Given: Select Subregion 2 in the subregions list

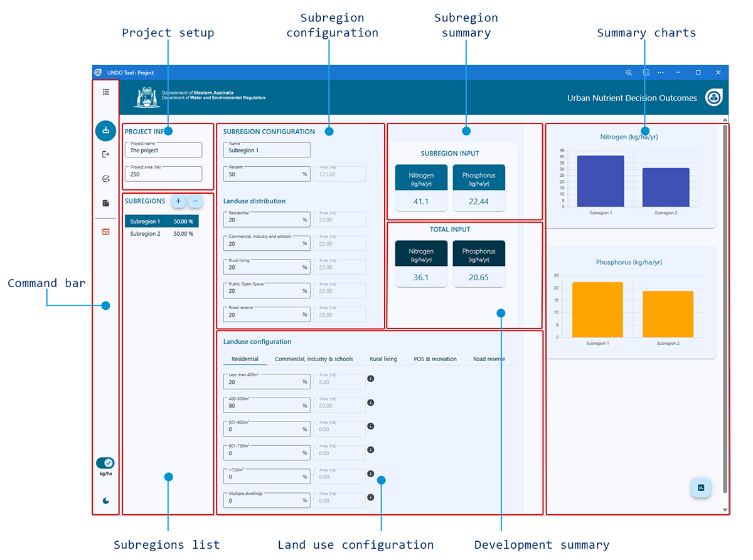Looking at the screenshot, I should 162,234.
